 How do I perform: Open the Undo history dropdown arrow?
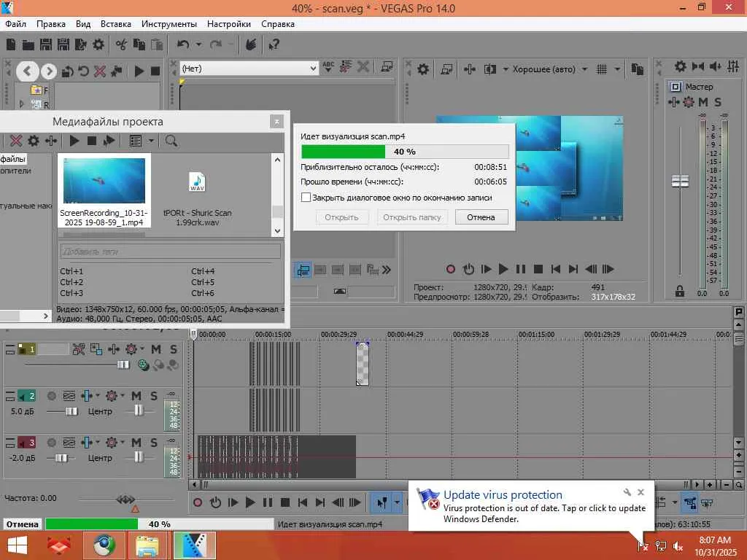198,44
